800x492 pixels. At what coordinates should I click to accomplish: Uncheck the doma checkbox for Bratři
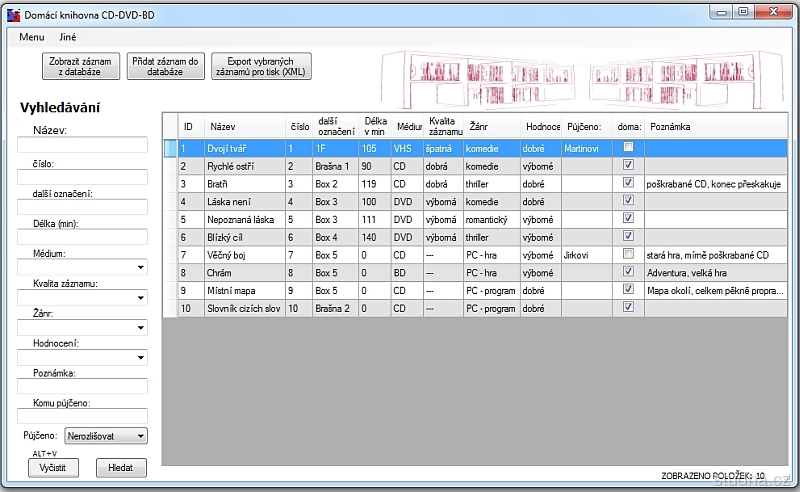pos(628,183)
